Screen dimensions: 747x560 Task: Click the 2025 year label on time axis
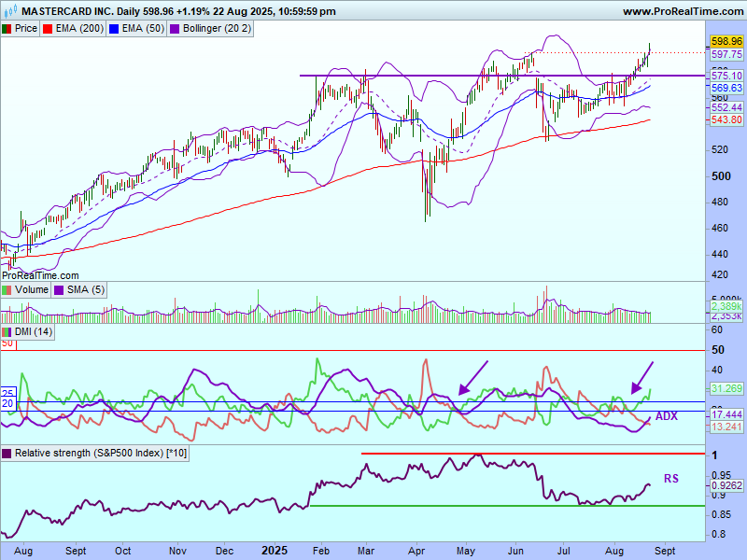pos(275,551)
